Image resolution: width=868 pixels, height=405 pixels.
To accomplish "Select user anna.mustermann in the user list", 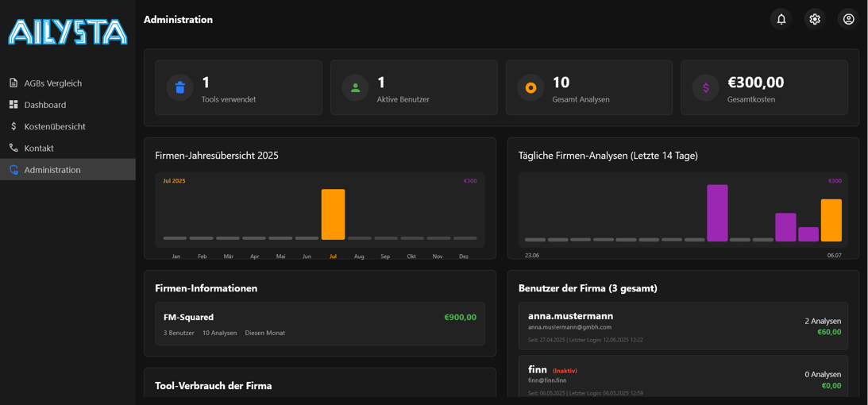I will [683, 326].
